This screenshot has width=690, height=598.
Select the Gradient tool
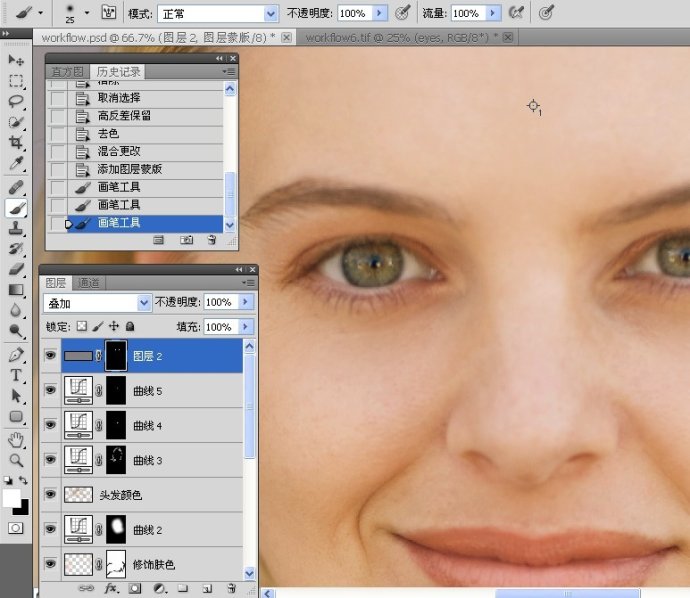[x=16, y=290]
